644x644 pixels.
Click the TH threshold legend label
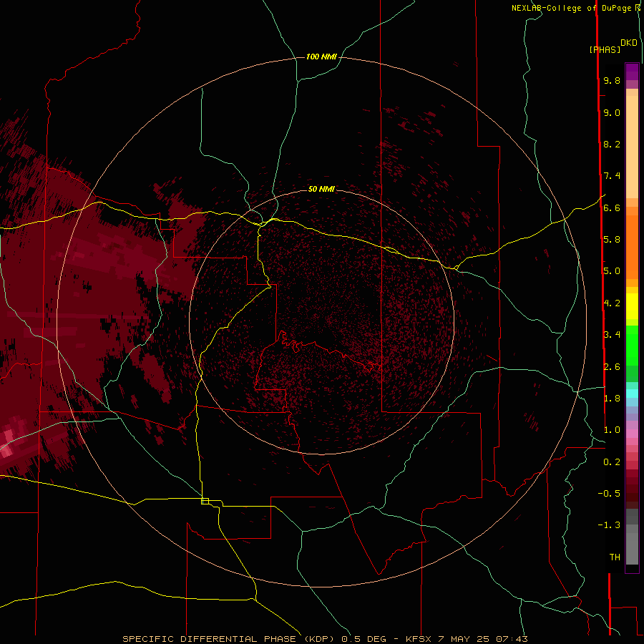click(615, 557)
